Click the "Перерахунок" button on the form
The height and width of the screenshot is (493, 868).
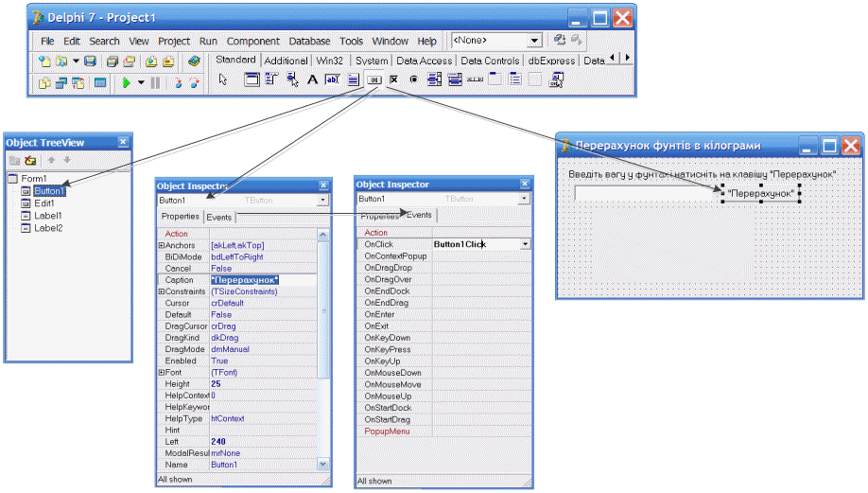pyautogui.click(x=761, y=193)
